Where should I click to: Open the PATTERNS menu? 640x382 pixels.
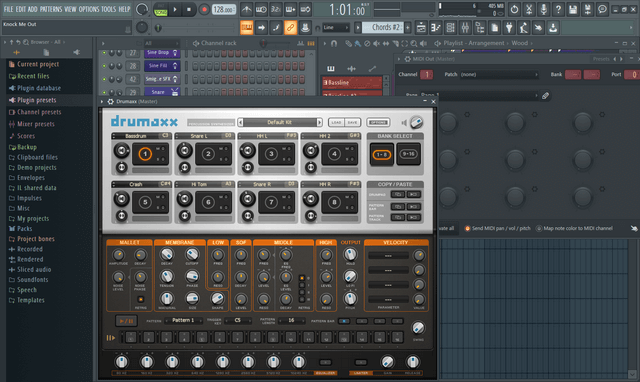(x=51, y=9)
